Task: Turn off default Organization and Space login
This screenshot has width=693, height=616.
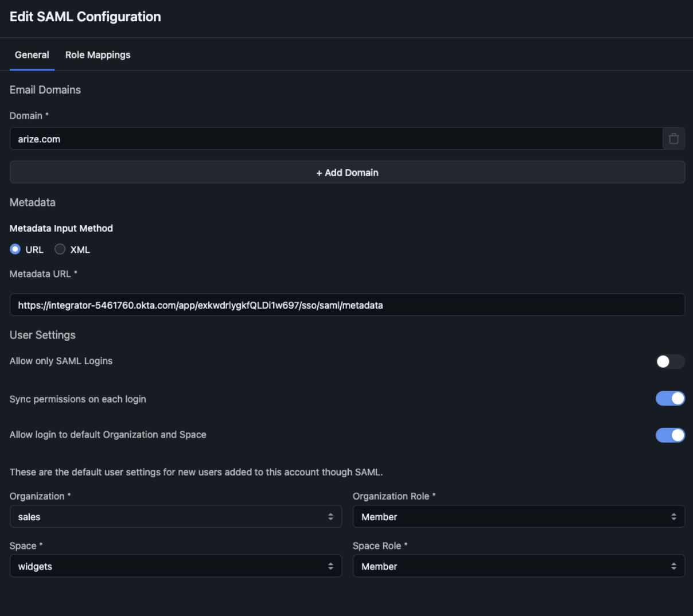Action: [670, 435]
